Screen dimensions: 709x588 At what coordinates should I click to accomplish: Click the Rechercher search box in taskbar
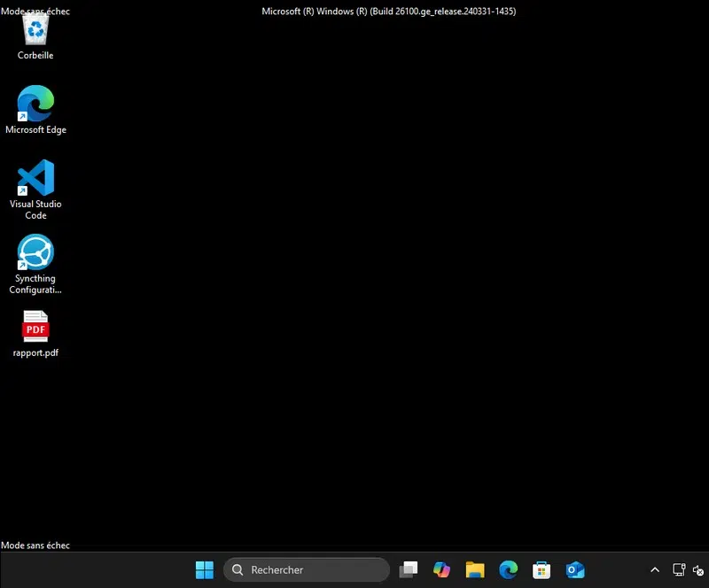coord(307,570)
